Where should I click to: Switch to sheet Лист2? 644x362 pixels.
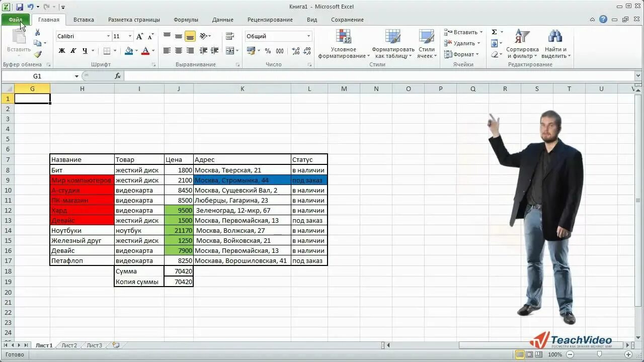tap(69, 345)
